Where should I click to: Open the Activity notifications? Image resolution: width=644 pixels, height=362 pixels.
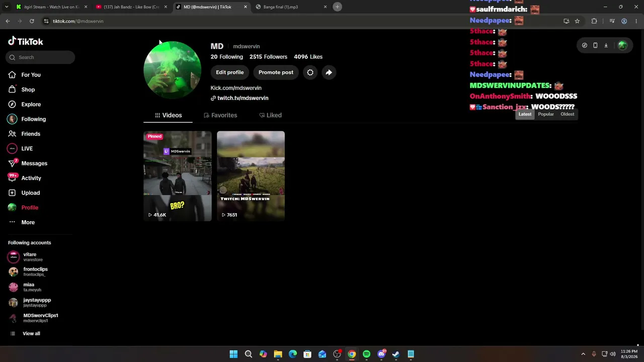[x=24, y=178]
